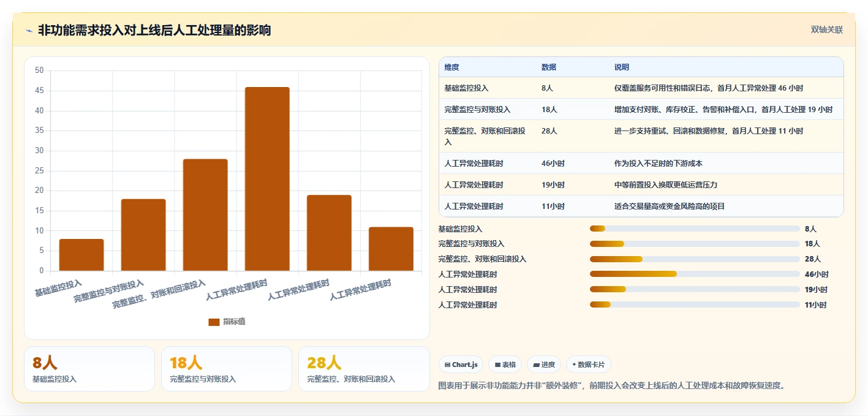Image resolution: width=868 pixels, height=416 pixels.
Task: Click the 数据 table column header
Action: coord(549,67)
